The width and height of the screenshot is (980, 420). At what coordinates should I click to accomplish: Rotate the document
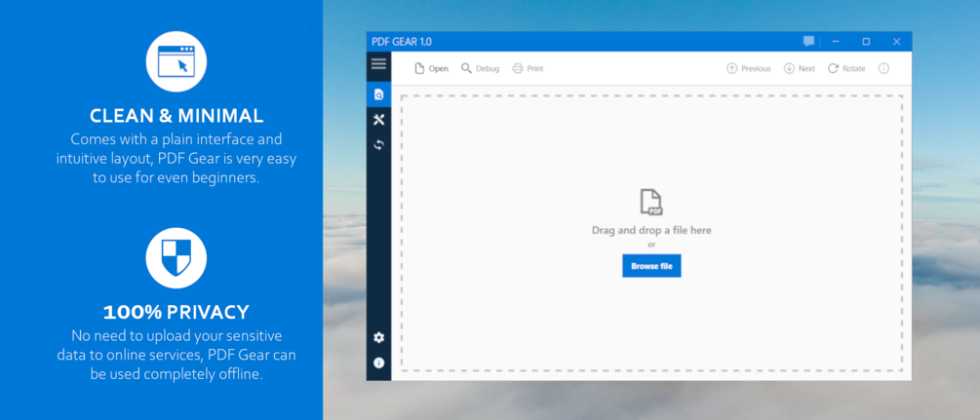point(846,69)
